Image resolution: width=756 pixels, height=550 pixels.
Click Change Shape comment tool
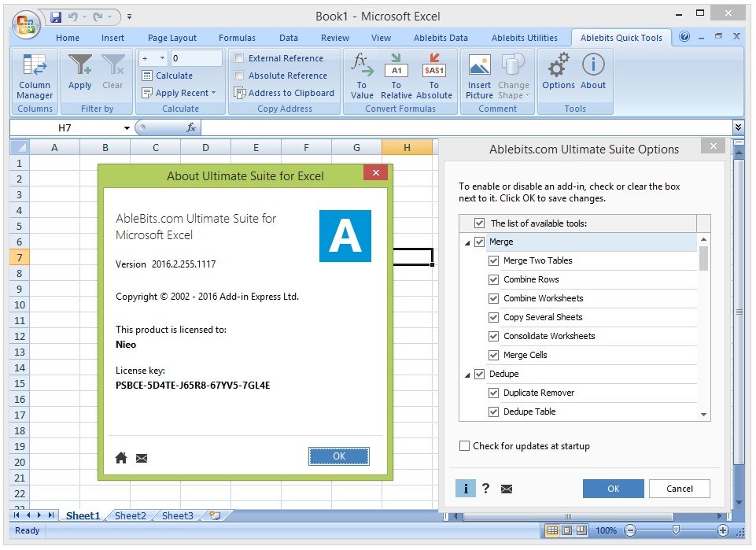point(514,76)
